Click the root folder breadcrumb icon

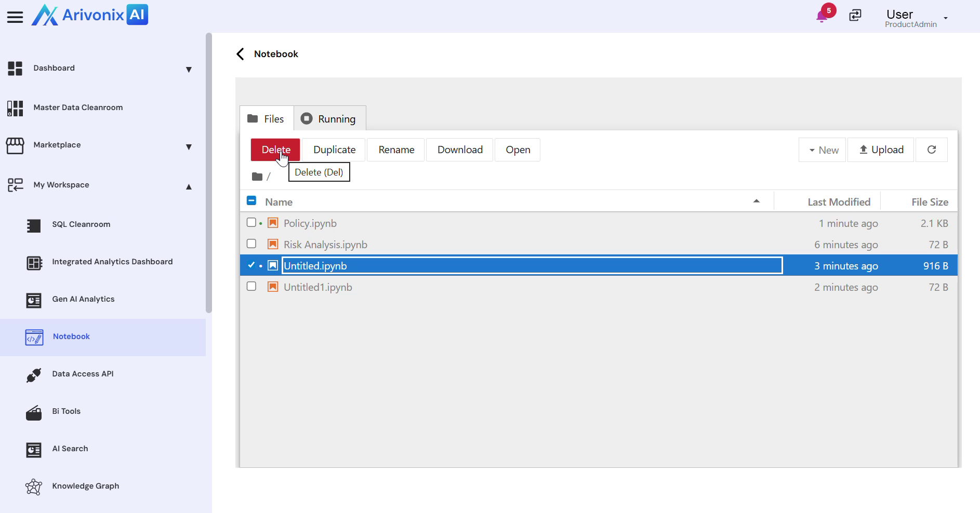257,177
